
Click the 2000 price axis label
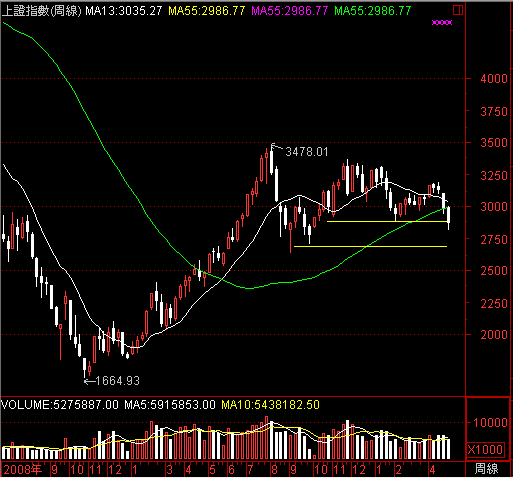(x=494, y=335)
